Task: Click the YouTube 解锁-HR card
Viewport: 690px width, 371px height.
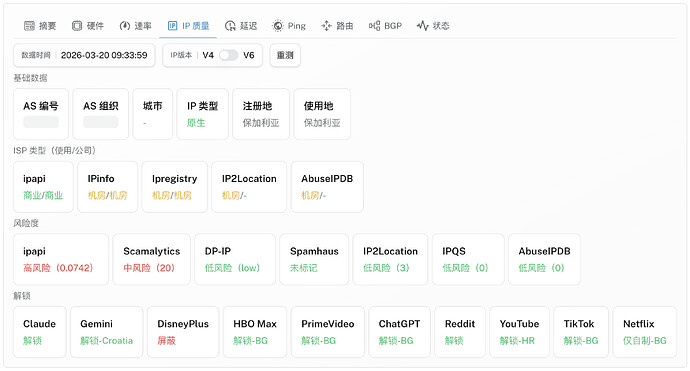Action: click(519, 332)
